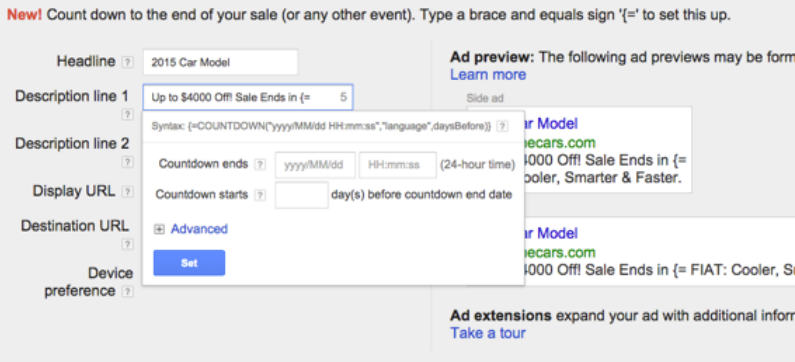Open help icon after COUNTDOWN syntax line
The height and width of the screenshot is (362, 795).
tap(502, 126)
